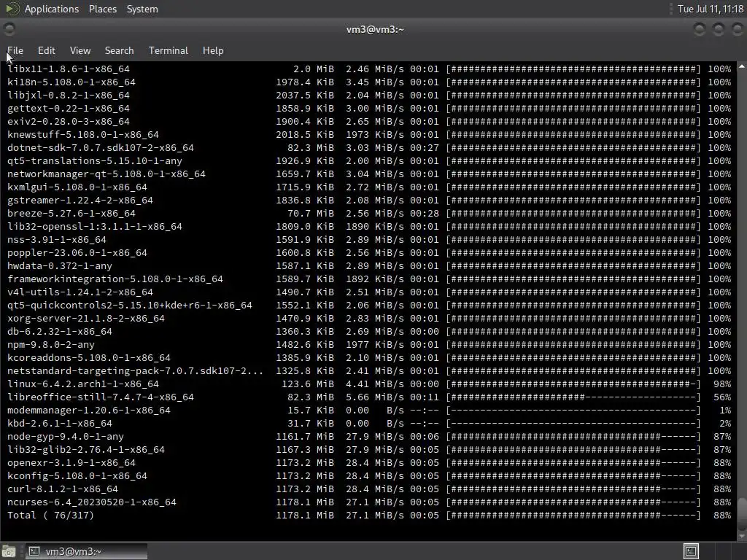Click the gstreamer-1.22.4-2-x86_64 text
This screenshot has height=560, width=747.
point(80,201)
